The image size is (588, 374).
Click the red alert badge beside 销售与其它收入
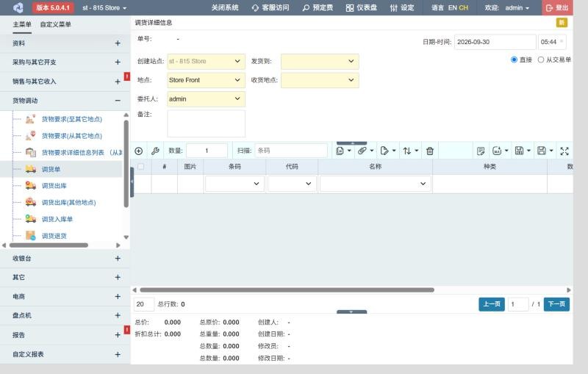(x=127, y=77)
